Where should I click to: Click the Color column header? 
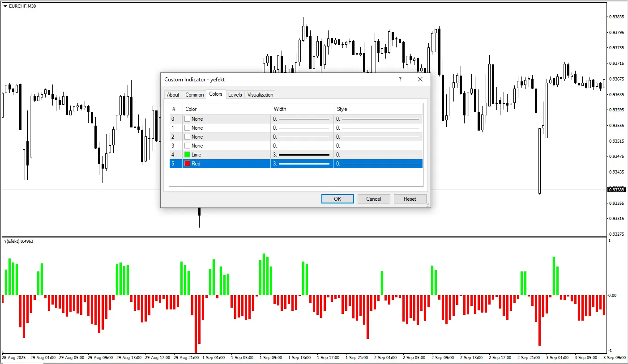tap(227, 109)
